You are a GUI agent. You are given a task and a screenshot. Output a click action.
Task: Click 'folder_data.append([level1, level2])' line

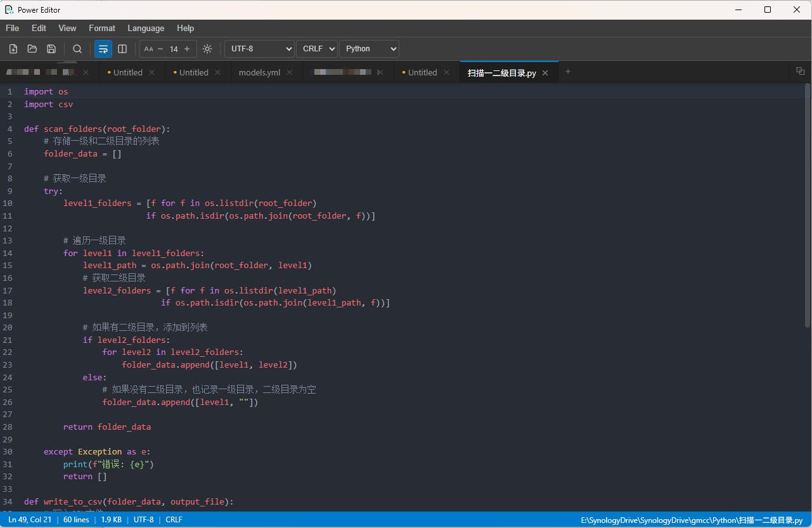pos(209,364)
